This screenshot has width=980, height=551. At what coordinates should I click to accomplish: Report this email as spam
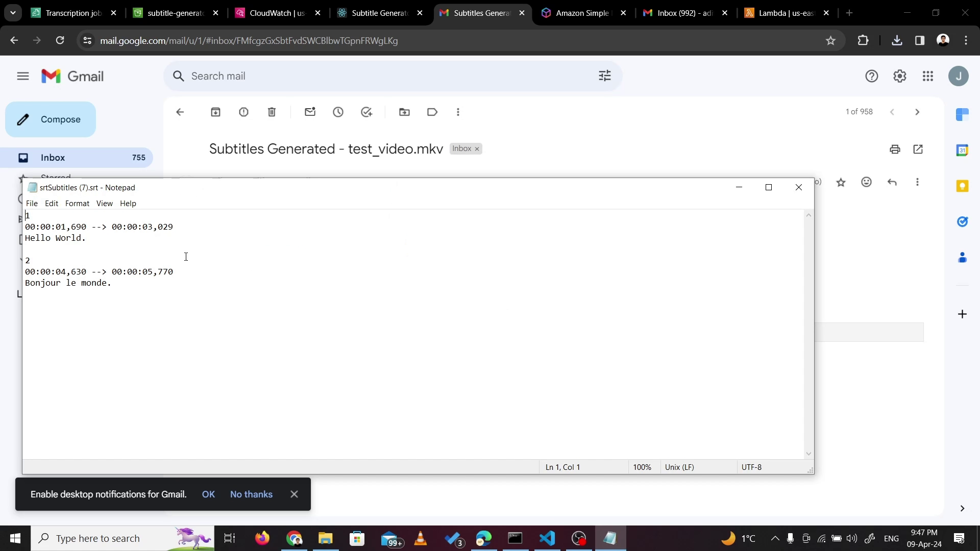[243, 112]
